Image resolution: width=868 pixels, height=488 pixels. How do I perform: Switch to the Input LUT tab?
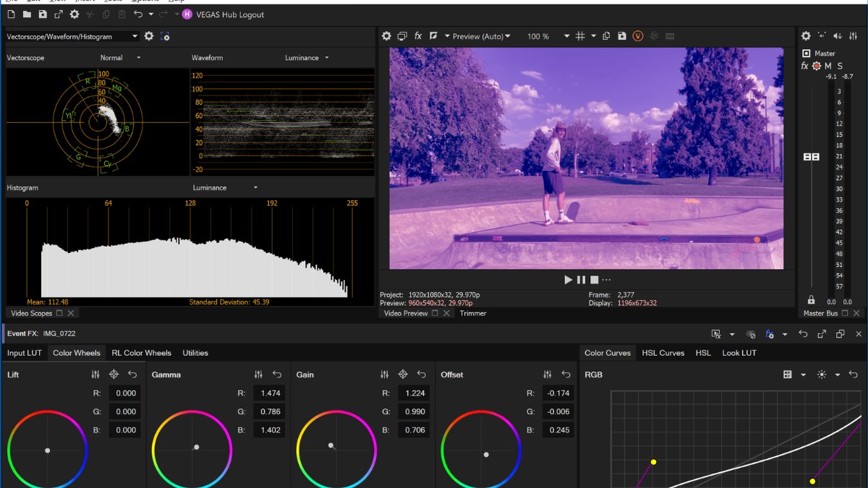(25, 353)
